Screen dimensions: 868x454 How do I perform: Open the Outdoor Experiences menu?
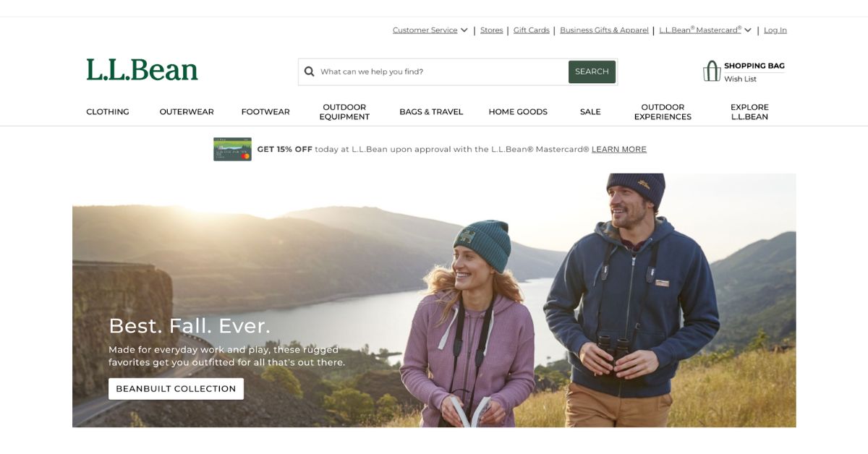[663, 112]
